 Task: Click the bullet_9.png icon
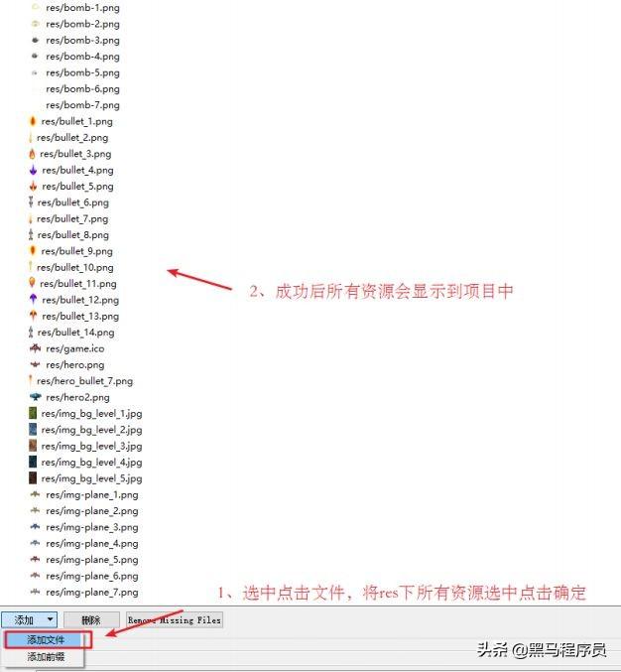[x=32, y=251]
